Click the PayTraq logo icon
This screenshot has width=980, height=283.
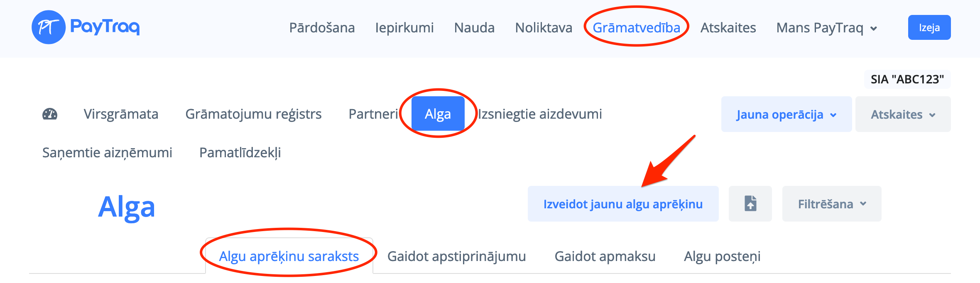pos(49,27)
